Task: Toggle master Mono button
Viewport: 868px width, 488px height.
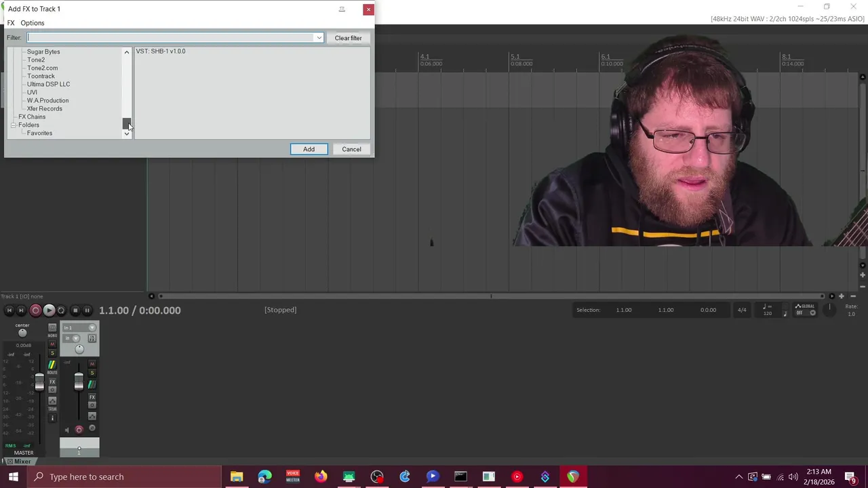Action: (x=52, y=327)
